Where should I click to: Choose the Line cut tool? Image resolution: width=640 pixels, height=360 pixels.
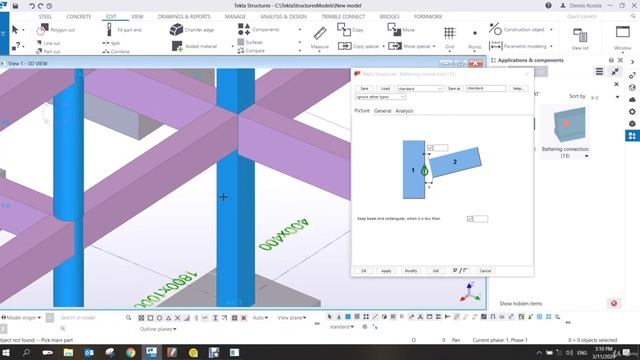(x=48, y=43)
